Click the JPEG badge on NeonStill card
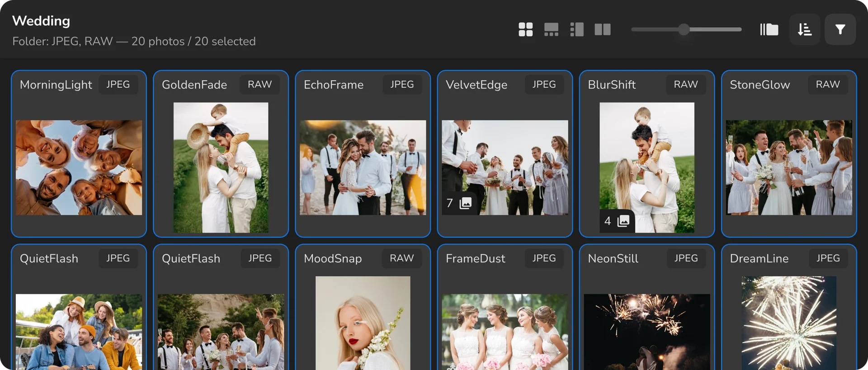Image resolution: width=868 pixels, height=370 pixels. (x=686, y=258)
